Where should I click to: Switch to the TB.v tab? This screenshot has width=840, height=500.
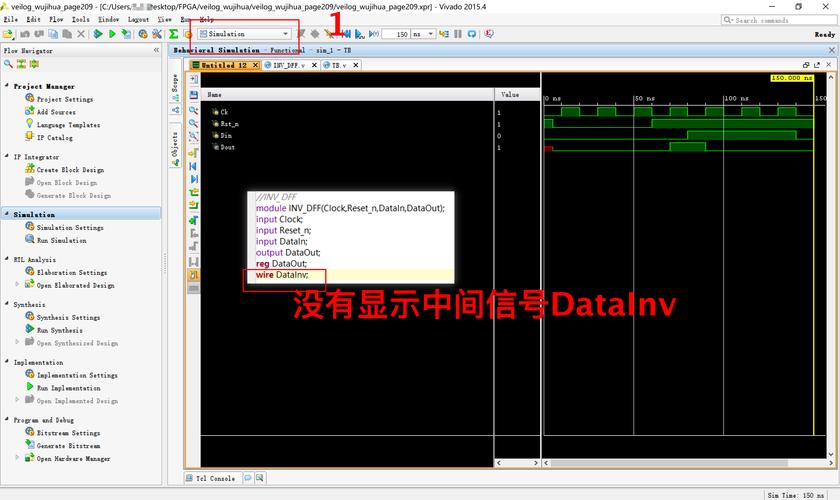click(x=339, y=65)
